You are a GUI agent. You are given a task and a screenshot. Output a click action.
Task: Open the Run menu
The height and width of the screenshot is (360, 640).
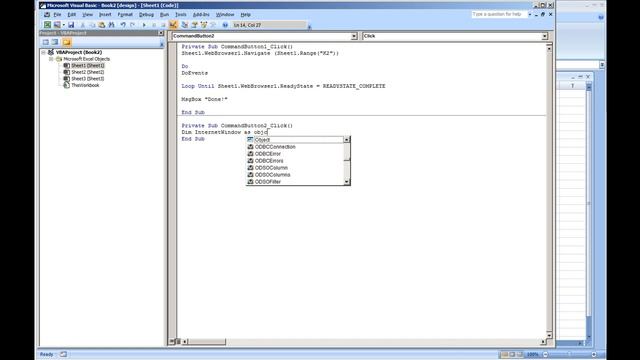coord(164,14)
